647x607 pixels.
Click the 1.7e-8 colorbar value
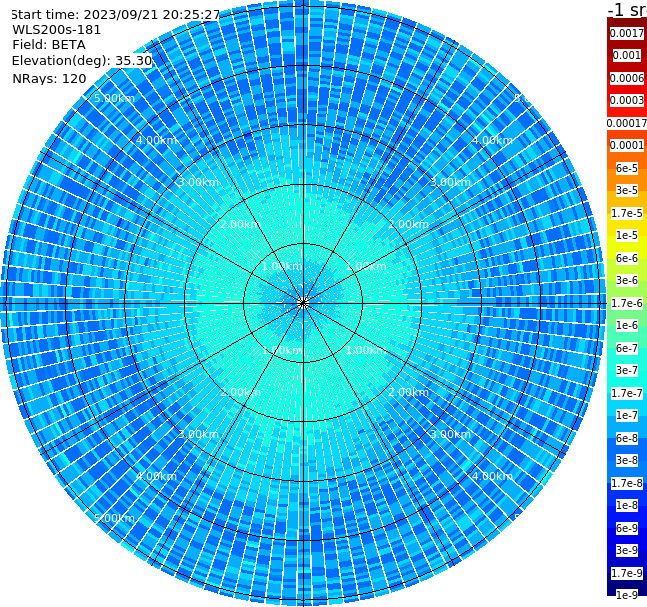pyautogui.click(x=627, y=483)
